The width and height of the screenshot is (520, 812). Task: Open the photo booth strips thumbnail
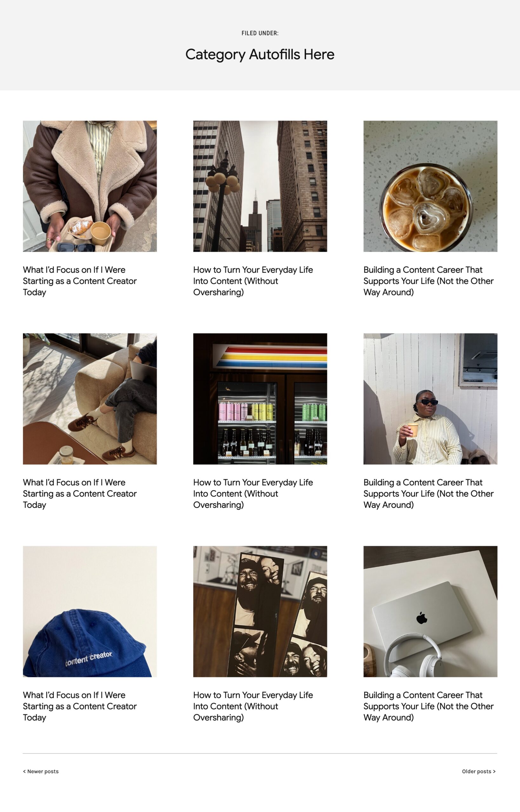(260, 611)
